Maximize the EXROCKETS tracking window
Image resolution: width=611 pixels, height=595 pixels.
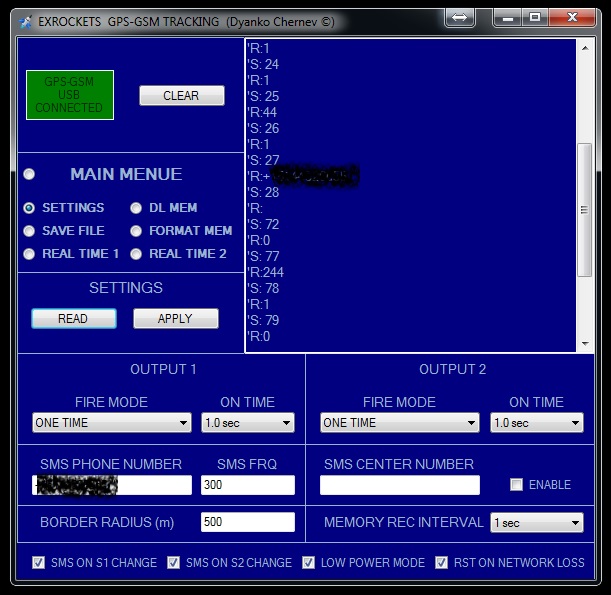(535, 18)
